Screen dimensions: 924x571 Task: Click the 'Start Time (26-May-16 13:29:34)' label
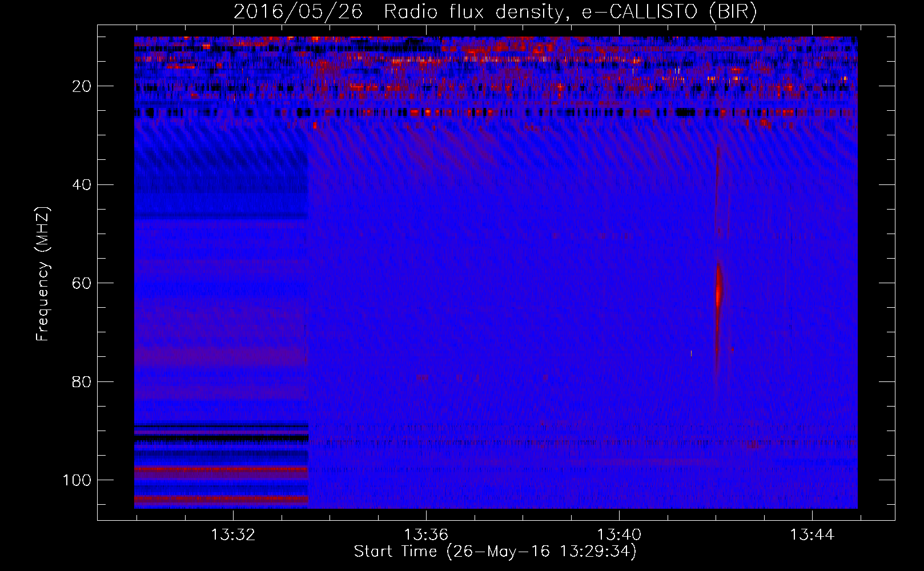(x=495, y=552)
